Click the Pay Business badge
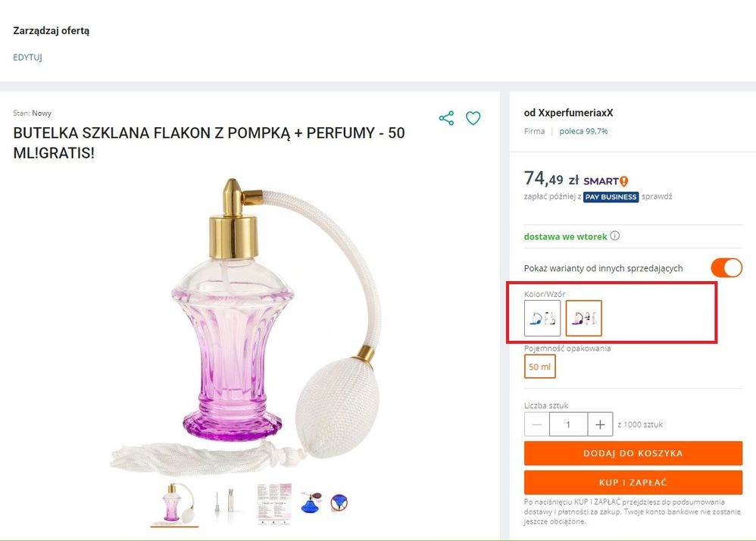The width and height of the screenshot is (756, 541). [x=611, y=196]
